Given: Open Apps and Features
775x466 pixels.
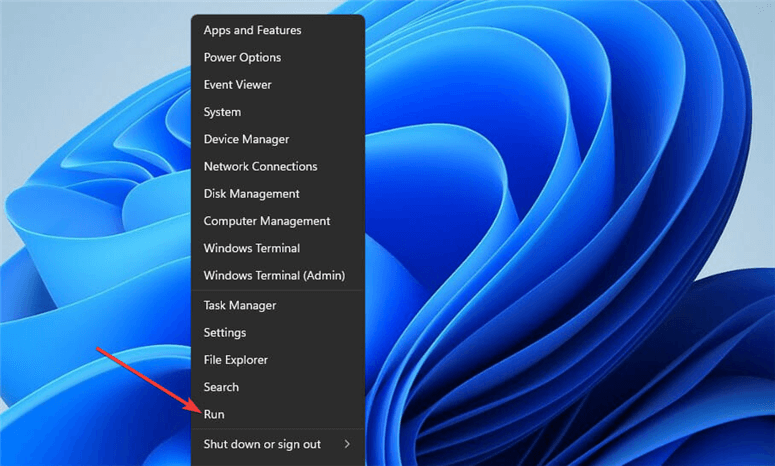Looking at the screenshot, I should 278,30.
